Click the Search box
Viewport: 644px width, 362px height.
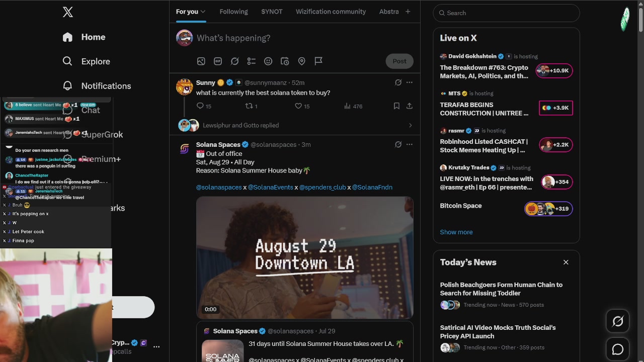[x=506, y=13]
